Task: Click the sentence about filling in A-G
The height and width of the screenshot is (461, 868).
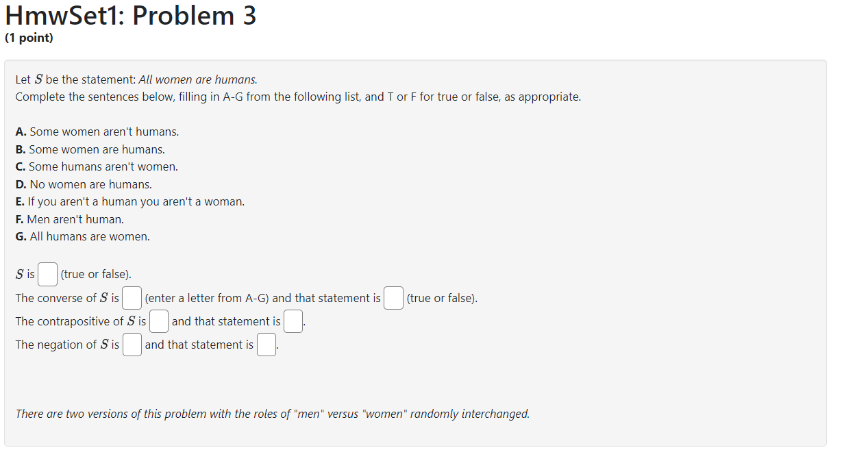Action: click(x=297, y=97)
